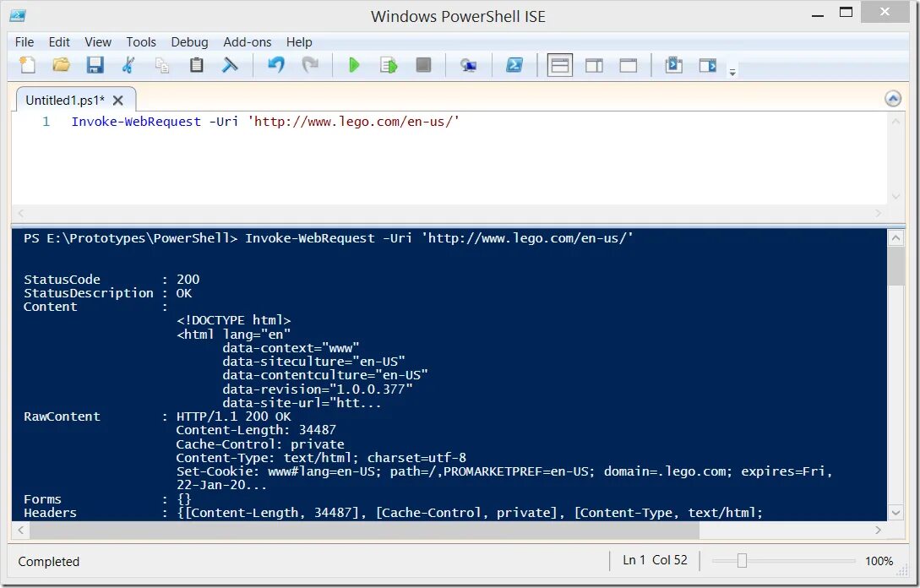Open the File menu
This screenshot has height=588, width=920.
point(24,42)
